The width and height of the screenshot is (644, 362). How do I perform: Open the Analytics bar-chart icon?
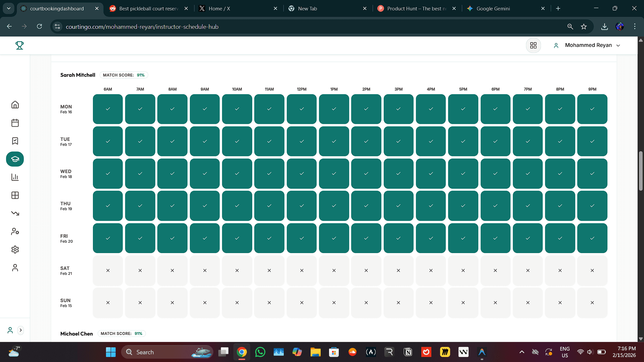(x=15, y=177)
